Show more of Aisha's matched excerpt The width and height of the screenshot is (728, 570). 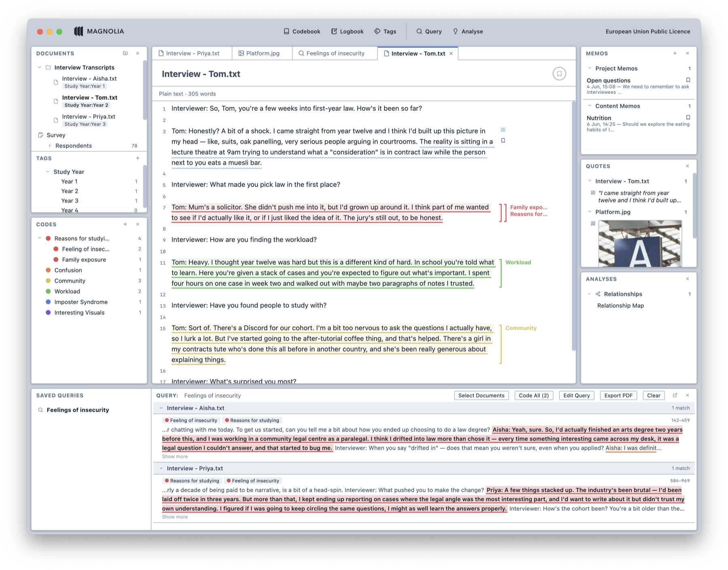[175, 456]
